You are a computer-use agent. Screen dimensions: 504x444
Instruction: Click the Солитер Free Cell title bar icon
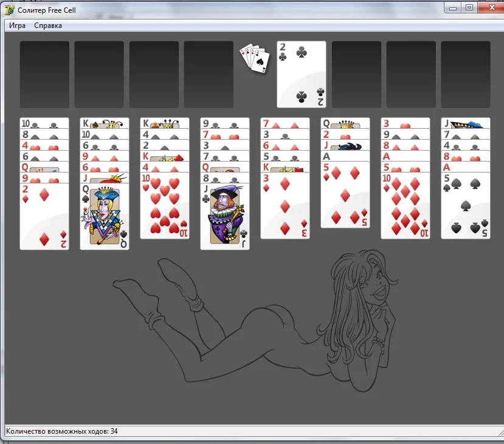[10, 10]
